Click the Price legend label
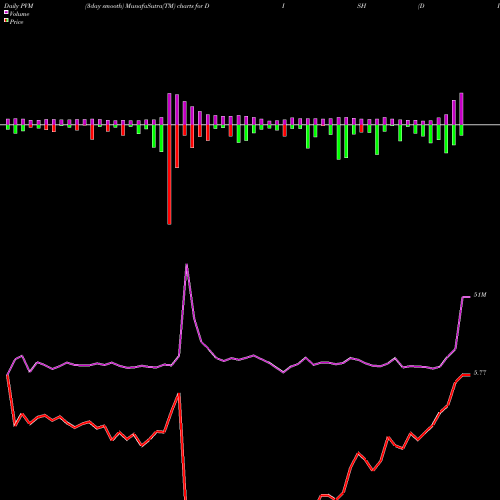 click(16, 22)
